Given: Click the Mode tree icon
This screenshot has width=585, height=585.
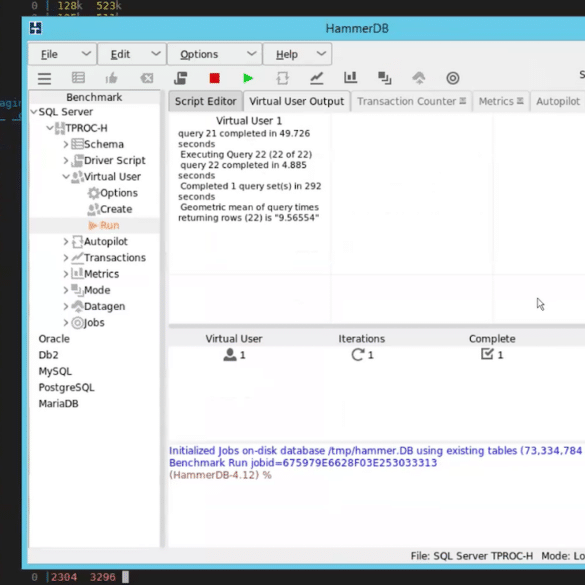Looking at the screenshot, I should pyautogui.click(x=77, y=290).
